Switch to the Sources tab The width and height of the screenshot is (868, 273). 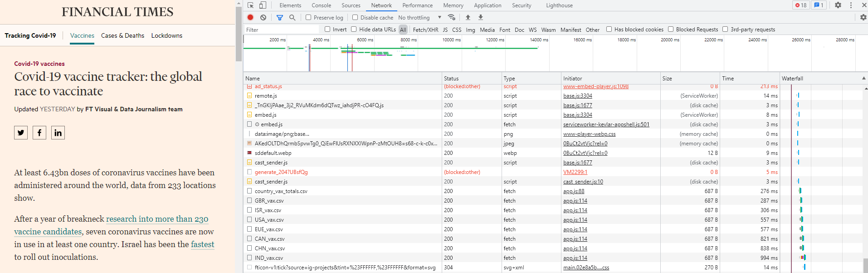(x=351, y=5)
